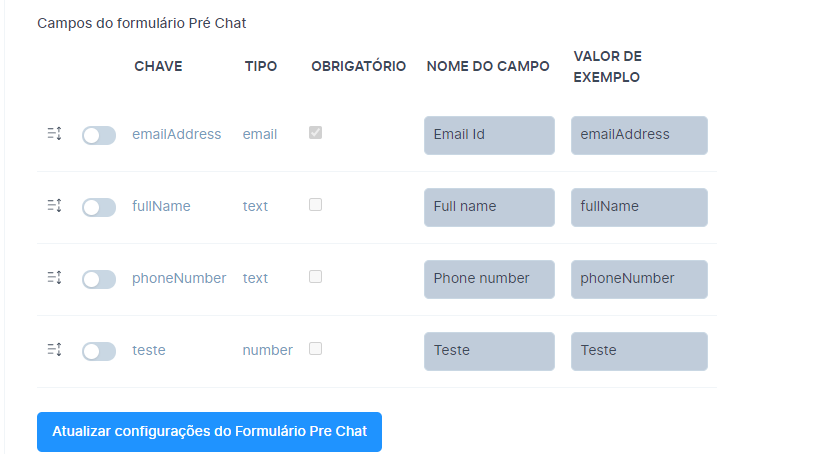Focus the Full name field name input

489,207
